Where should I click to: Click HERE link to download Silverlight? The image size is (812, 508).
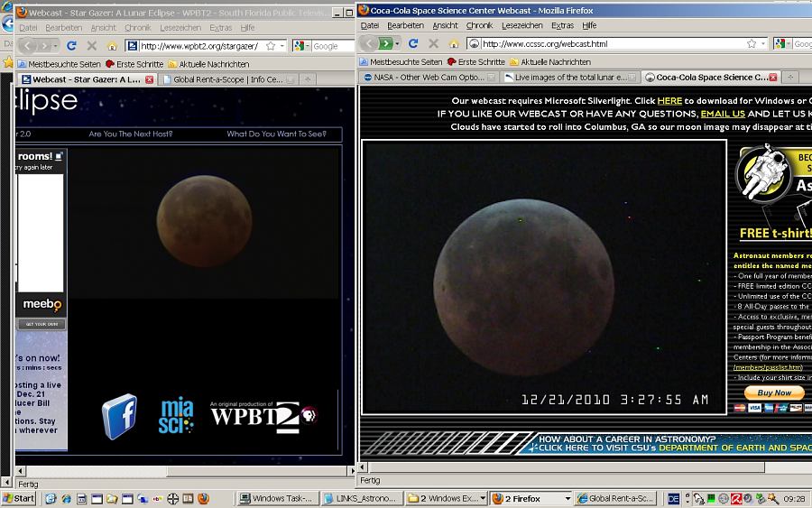pyautogui.click(x=669, y=100)
